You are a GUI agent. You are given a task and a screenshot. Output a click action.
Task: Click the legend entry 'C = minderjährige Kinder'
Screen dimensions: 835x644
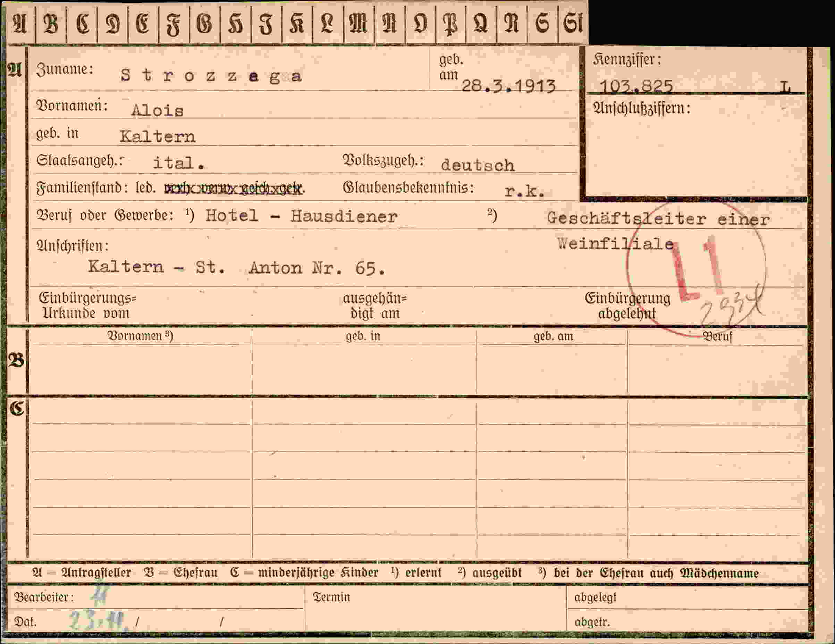304,572
